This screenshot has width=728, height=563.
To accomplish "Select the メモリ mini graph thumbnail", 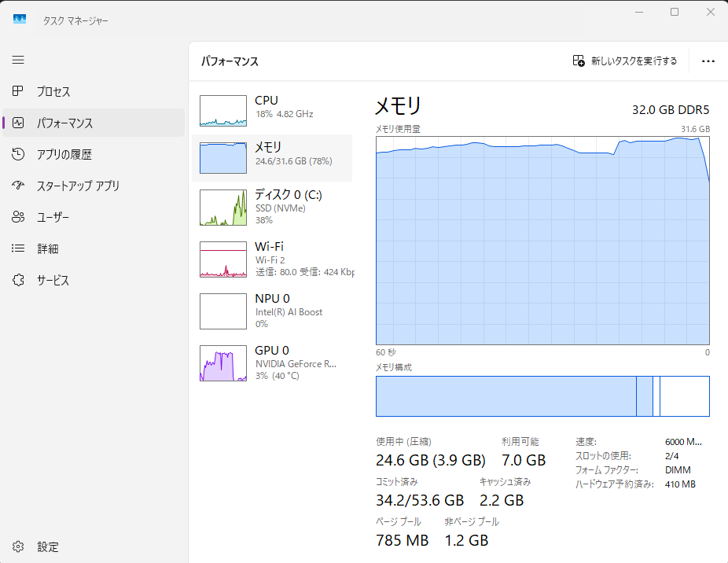I will click(x=223, y=158).
